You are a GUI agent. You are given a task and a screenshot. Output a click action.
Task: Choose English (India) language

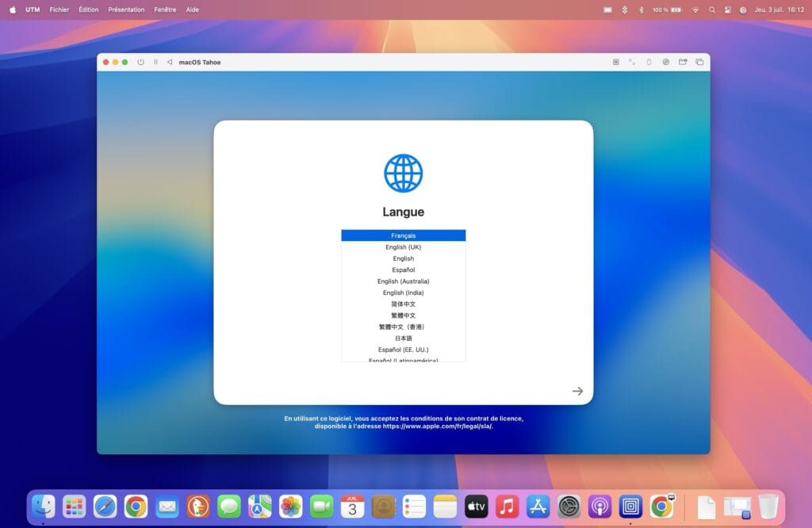point(404,293)
